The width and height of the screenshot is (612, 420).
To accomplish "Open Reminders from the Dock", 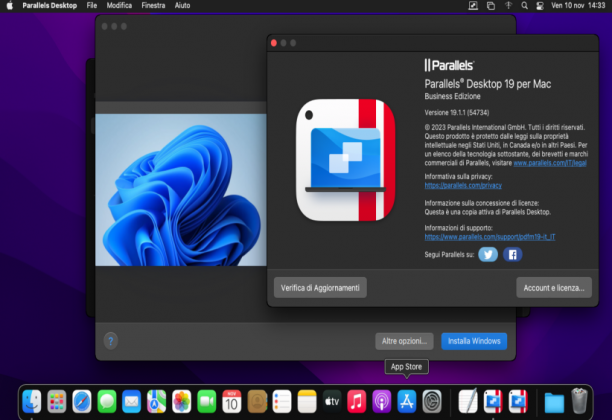I will pos(282,401).
